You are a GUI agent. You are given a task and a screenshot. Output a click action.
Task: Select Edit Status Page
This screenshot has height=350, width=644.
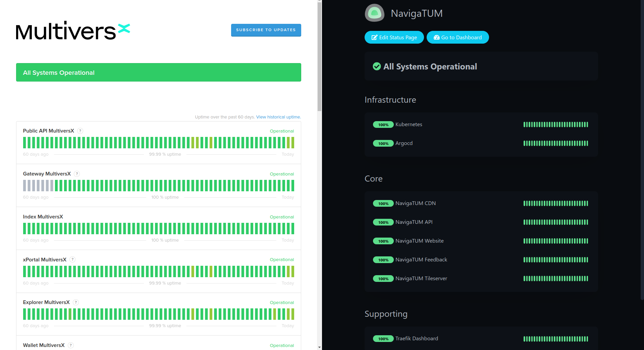[x=394, y=37]
